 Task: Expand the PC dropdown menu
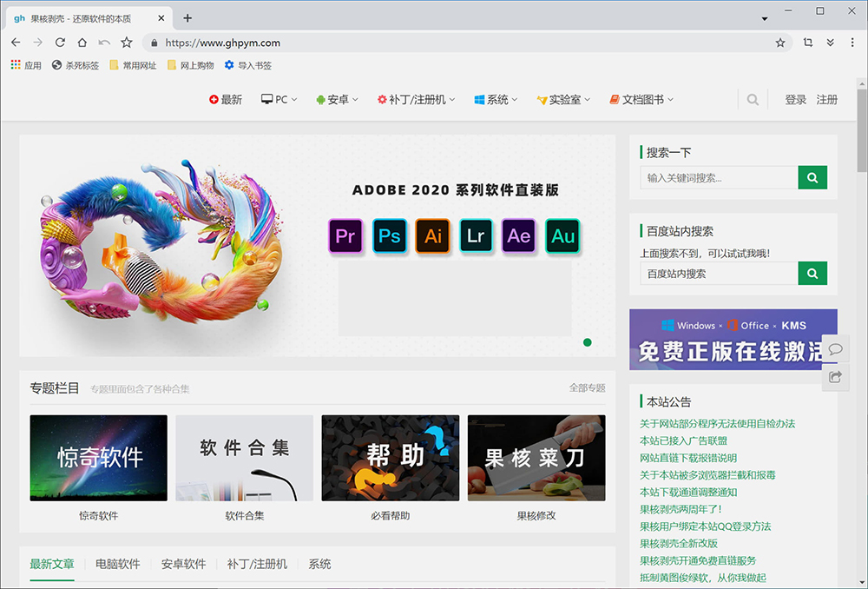[279, 100]
